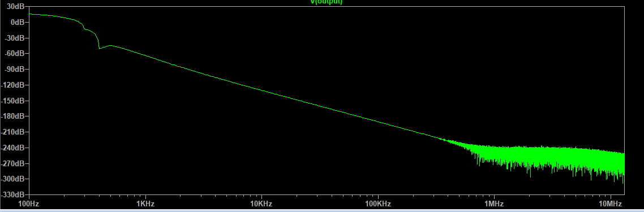
Task: Click the 1KHz frequency axis label
Action: 145,204
